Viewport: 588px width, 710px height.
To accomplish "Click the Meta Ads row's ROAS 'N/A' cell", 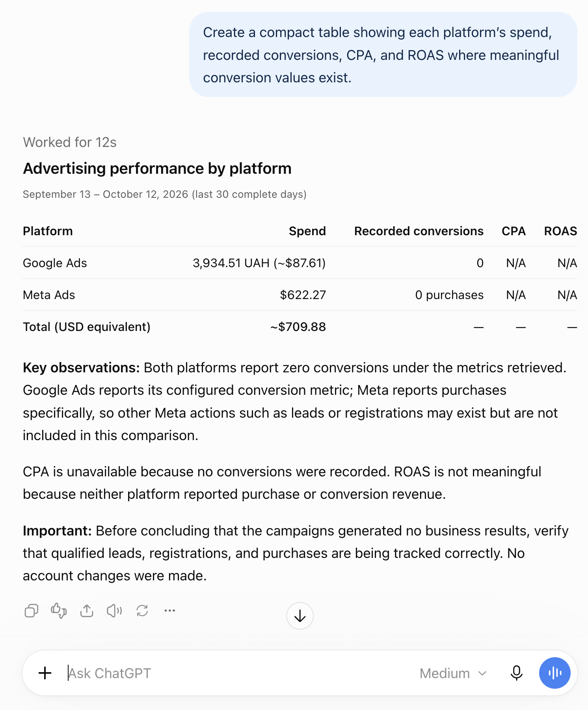I will [x=567, y=295].
